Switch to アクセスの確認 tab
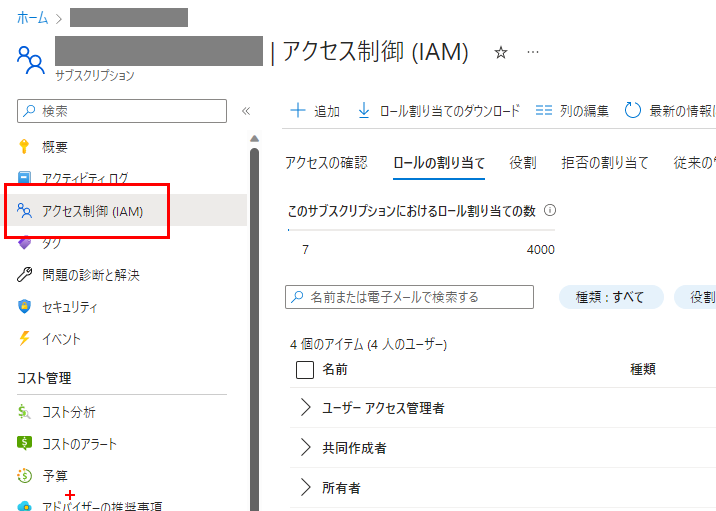The image size is (716, 511). coord(326,163)
